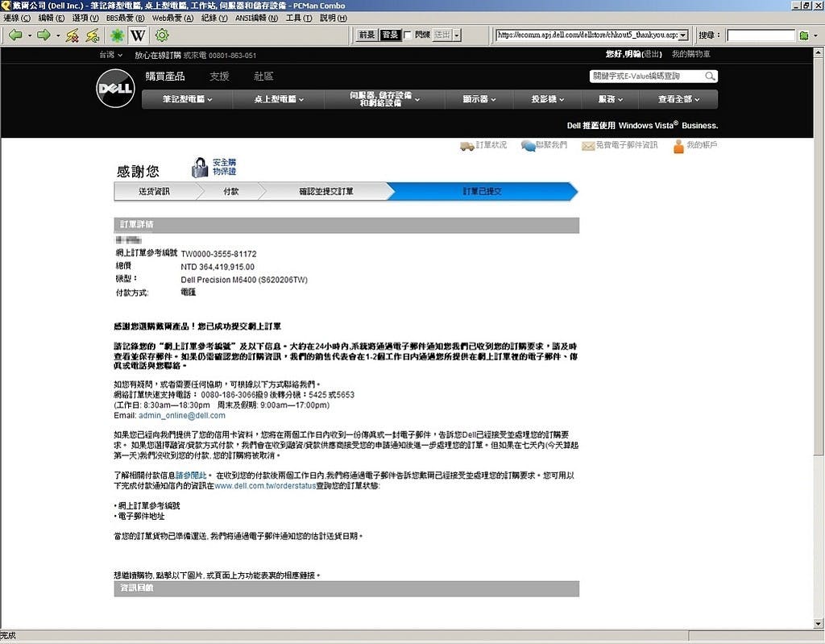Expand the 筆記型電腦 dropdown menu
The width and height of the screenshot is (825, 644).
[x=187, y=99]
